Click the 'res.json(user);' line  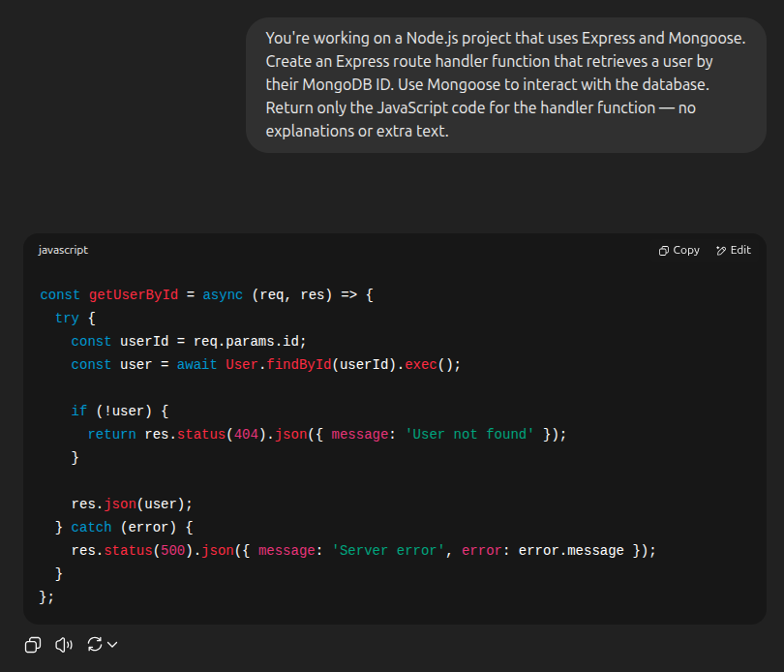click(132, 504)
